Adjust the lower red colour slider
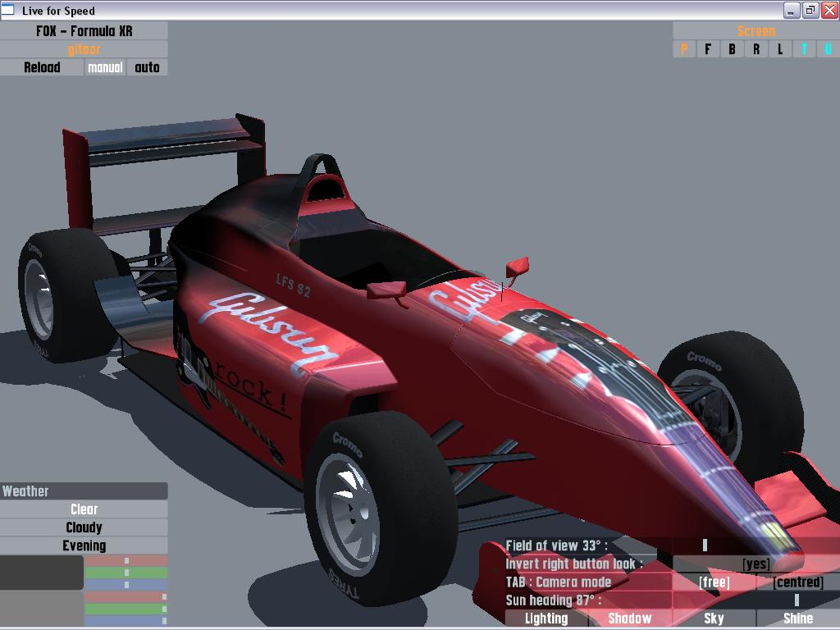Screen dimensions: 840x630 [126, 597]
